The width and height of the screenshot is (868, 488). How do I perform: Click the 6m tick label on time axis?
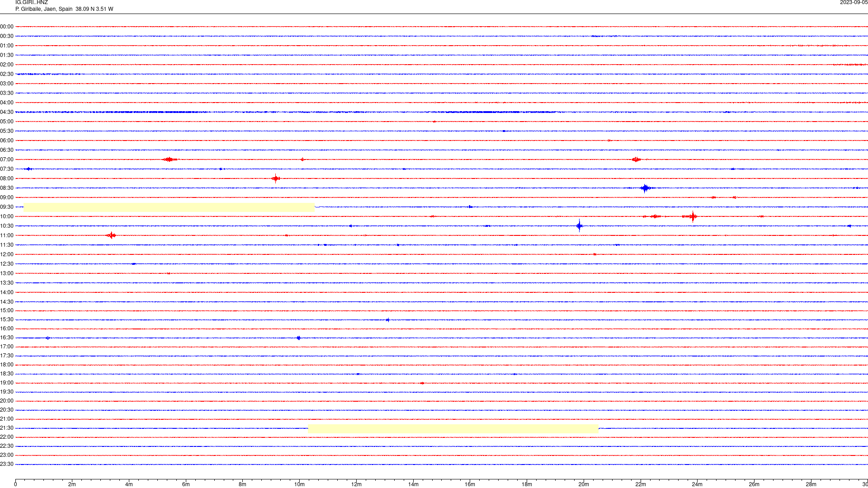pos(186,484)
